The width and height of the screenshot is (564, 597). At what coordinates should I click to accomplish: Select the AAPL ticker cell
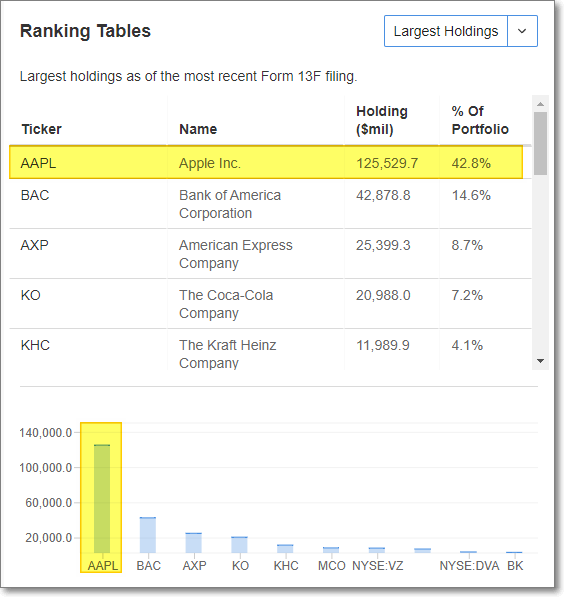coord(38,163)
